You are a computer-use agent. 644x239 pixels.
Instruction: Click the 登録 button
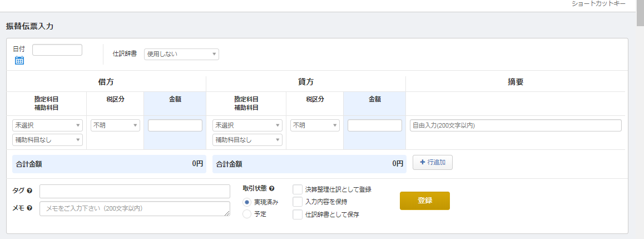(424, 201)
